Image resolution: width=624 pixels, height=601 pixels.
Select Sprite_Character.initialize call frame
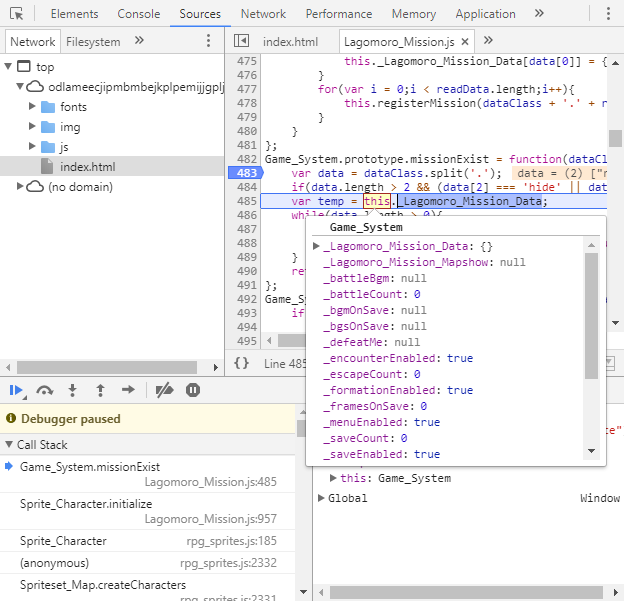[x=148, y=511]
